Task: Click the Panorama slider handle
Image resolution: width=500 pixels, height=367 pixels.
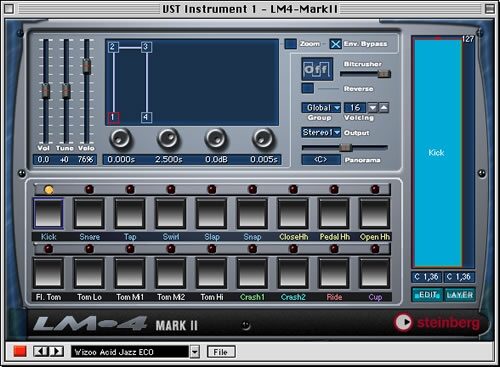Action: click(x=345, y=147)
